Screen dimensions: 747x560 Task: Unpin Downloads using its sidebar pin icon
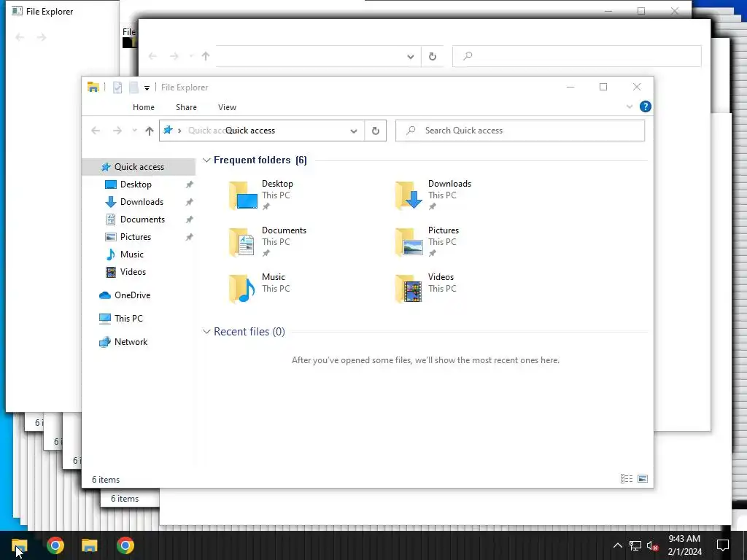189,202
